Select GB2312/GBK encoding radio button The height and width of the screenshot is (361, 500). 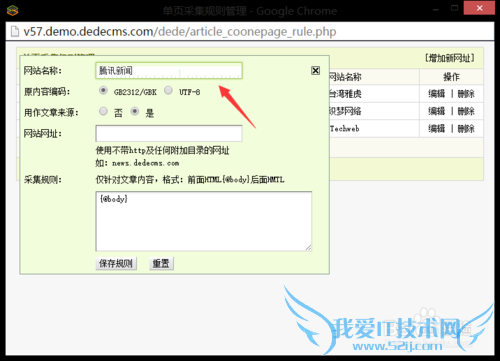(103, 90)
